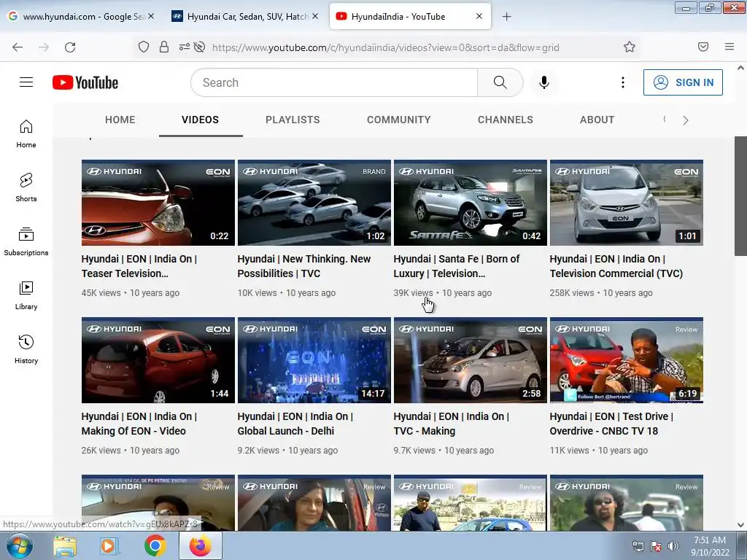Open the tracking protection shield icon

tap(144, 47)
